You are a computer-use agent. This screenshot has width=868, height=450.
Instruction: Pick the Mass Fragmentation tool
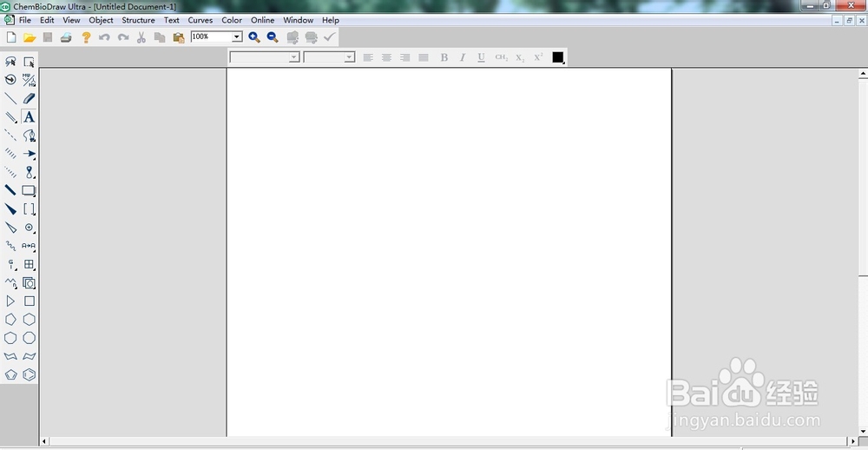pyautogui.click(x=29, y=80)
